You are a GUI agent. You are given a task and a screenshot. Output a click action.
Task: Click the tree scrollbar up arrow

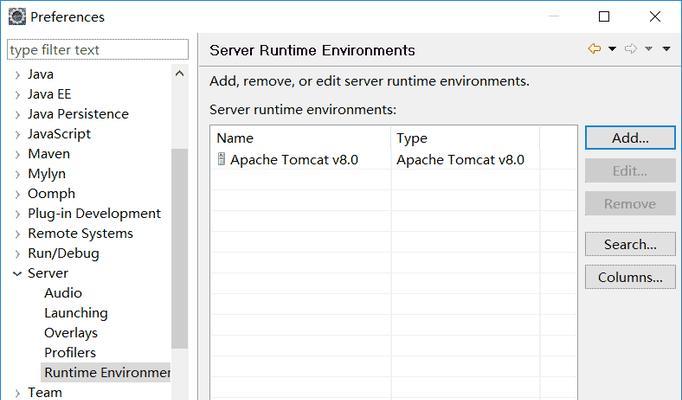click(180, 74)
